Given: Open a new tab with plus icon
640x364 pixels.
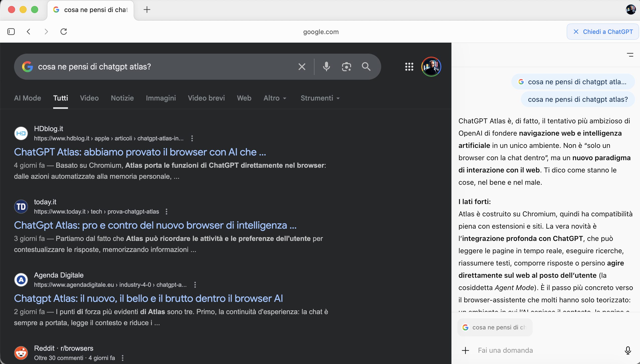Looking at the screenshot, I should tap(147, 10).
